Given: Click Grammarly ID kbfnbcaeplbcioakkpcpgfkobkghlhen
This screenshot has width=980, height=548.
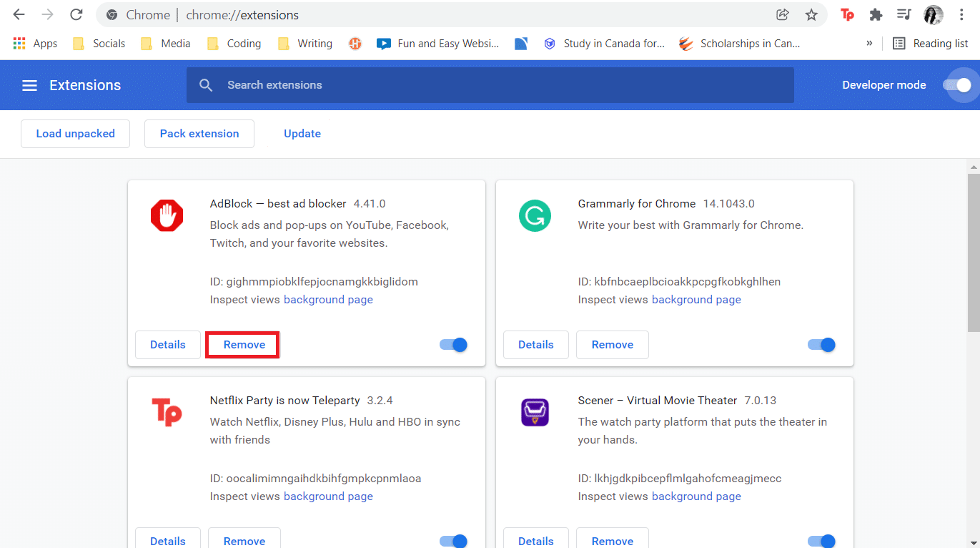Looking at the screenshot, I should coord(679,282).
